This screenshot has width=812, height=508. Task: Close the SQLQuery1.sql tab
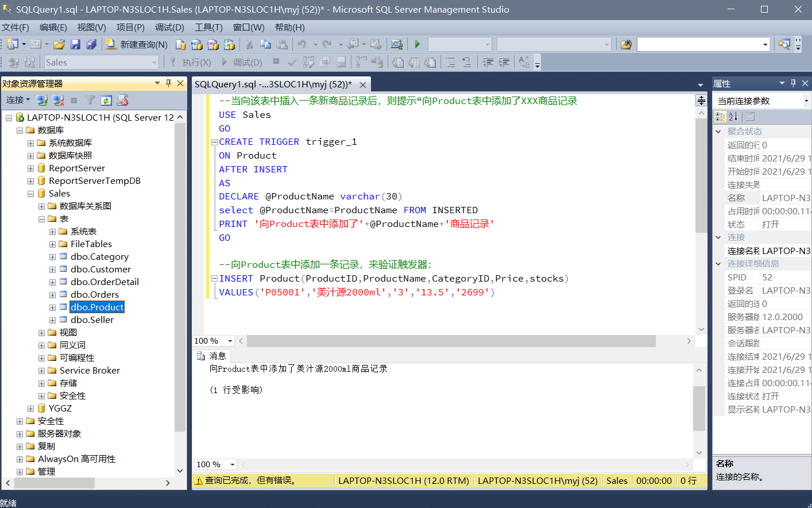tap(363, 84)
